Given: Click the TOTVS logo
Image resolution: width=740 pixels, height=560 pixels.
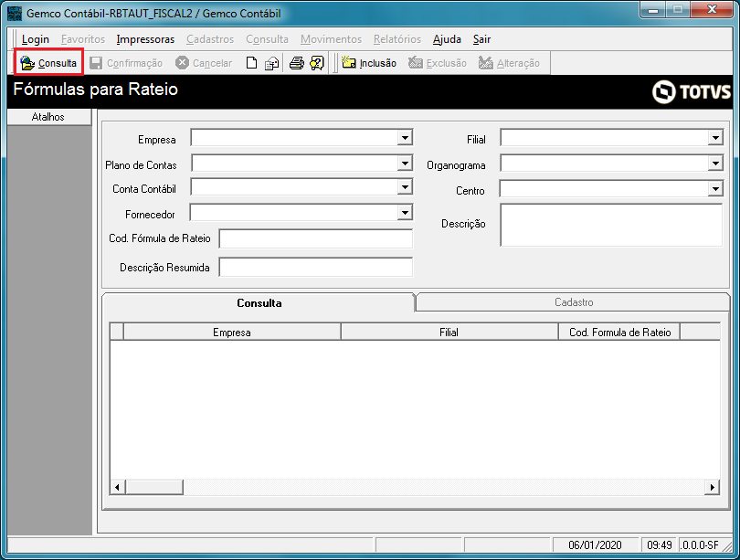Looking at the screenshot, I should 692,91.
